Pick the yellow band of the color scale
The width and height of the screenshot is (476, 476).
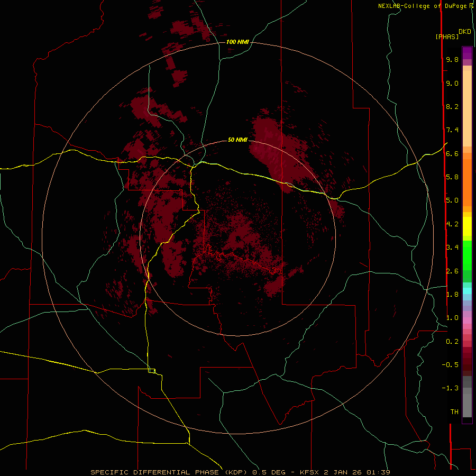tap(467, 226)
